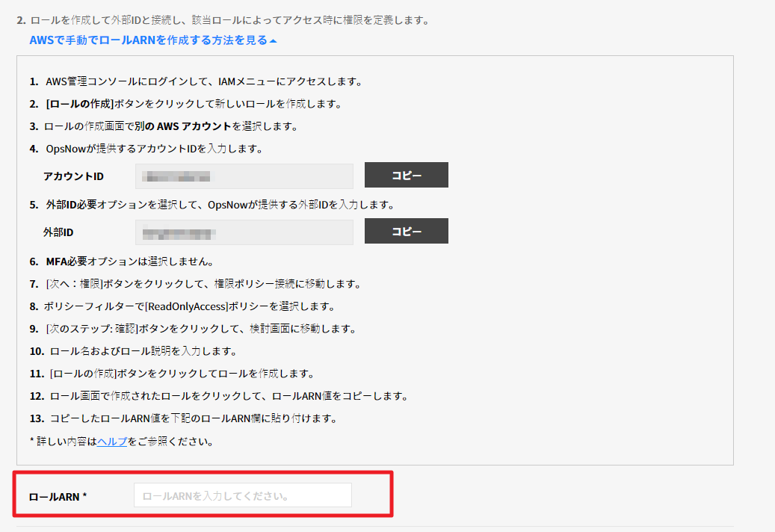Focus the ロールARN input field

tap(242, 495)
